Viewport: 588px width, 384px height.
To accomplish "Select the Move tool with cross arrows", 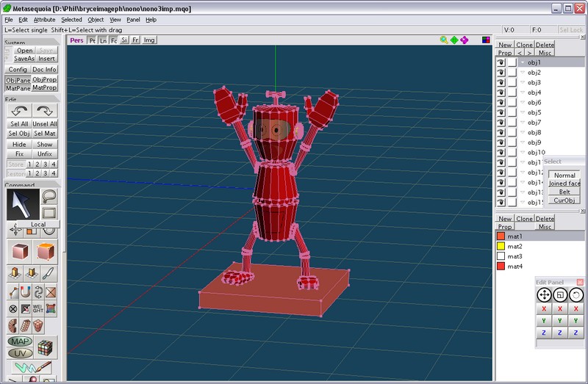I will click(x=15, y=230).
